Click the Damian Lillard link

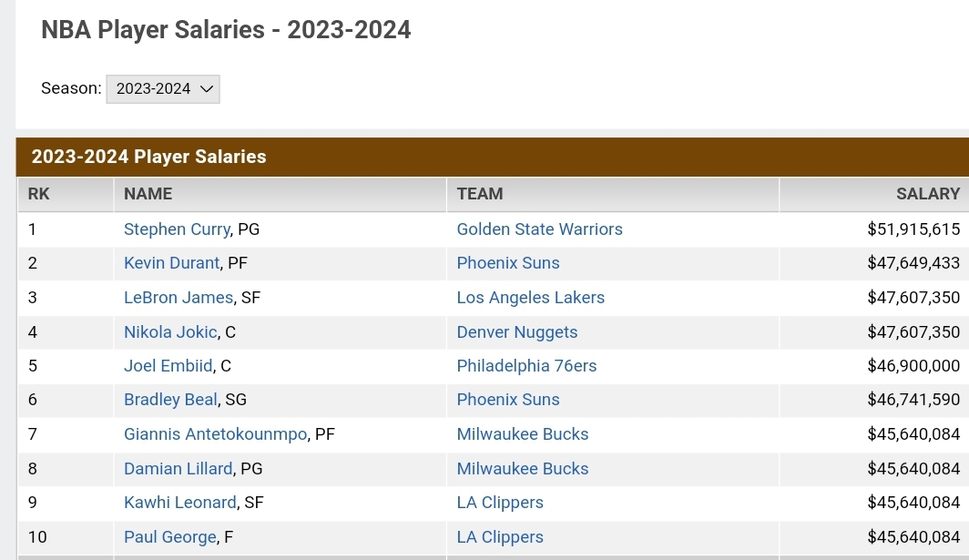click(x=178, y=469)
